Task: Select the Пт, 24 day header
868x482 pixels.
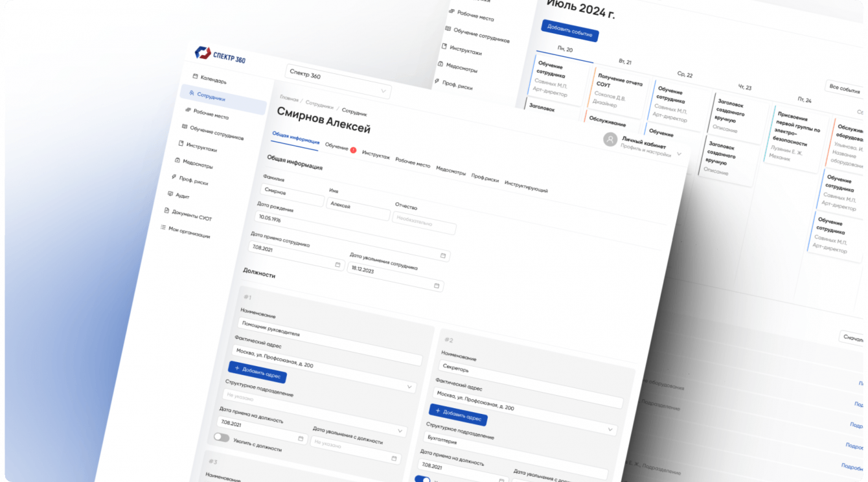Action: (x=805, y=100)
